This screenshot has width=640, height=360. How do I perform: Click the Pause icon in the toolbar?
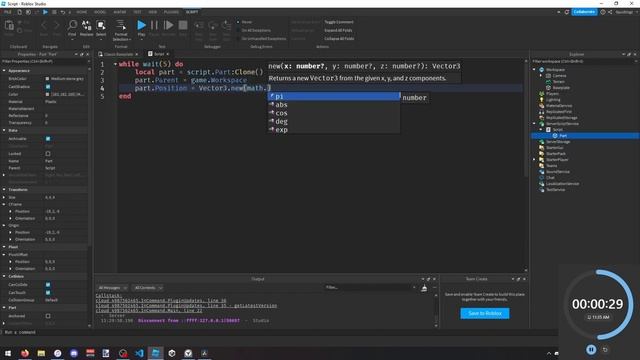coord(154,25)
